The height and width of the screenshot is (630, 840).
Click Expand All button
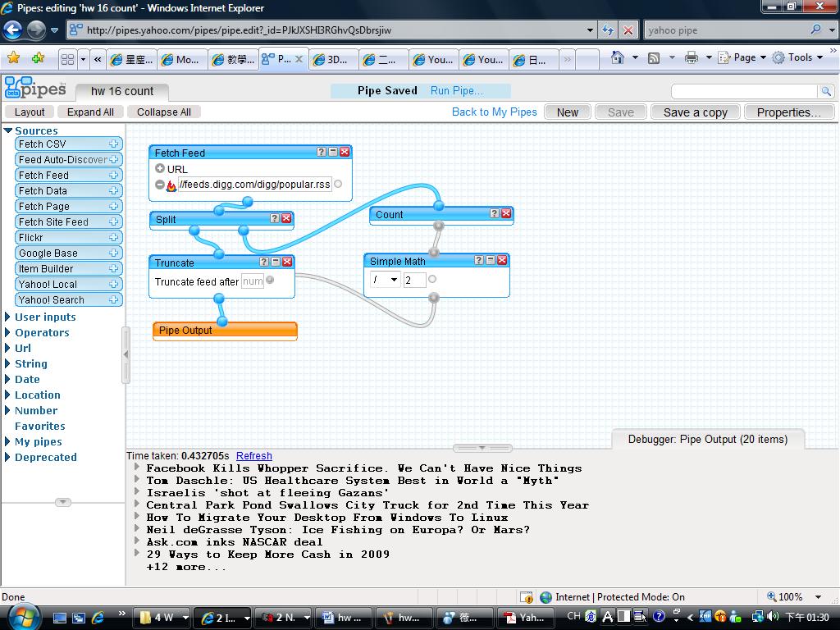[x=90, y=112]
